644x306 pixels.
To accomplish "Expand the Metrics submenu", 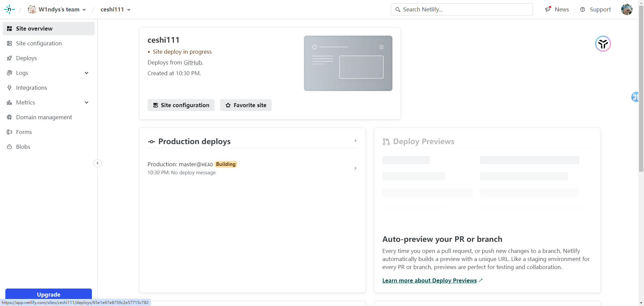I will coord(87,102).
